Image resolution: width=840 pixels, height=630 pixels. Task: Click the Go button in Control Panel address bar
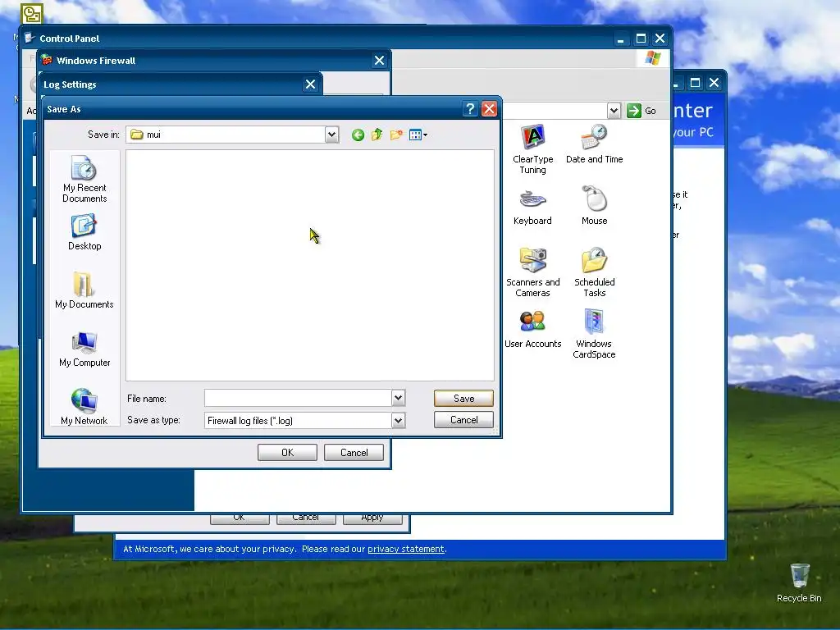pos(641,111)
